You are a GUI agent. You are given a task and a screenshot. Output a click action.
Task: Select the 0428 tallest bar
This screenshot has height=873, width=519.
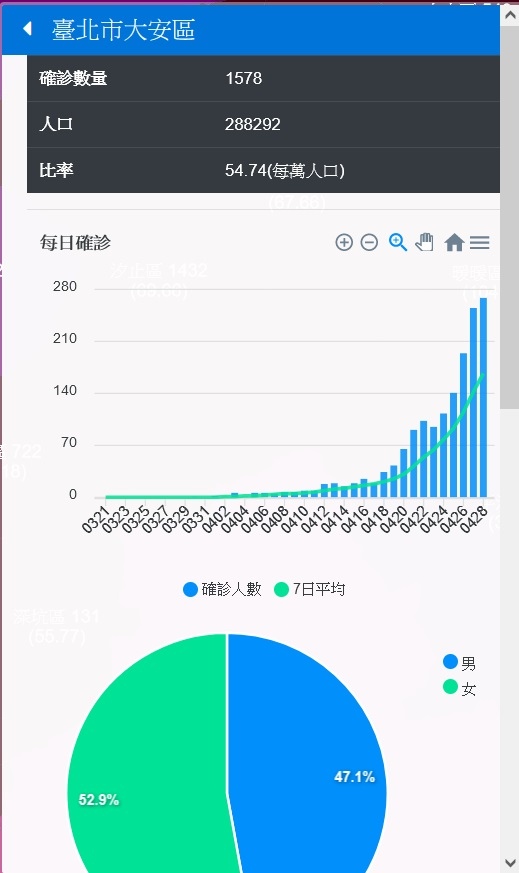click(x=483, y=397)
